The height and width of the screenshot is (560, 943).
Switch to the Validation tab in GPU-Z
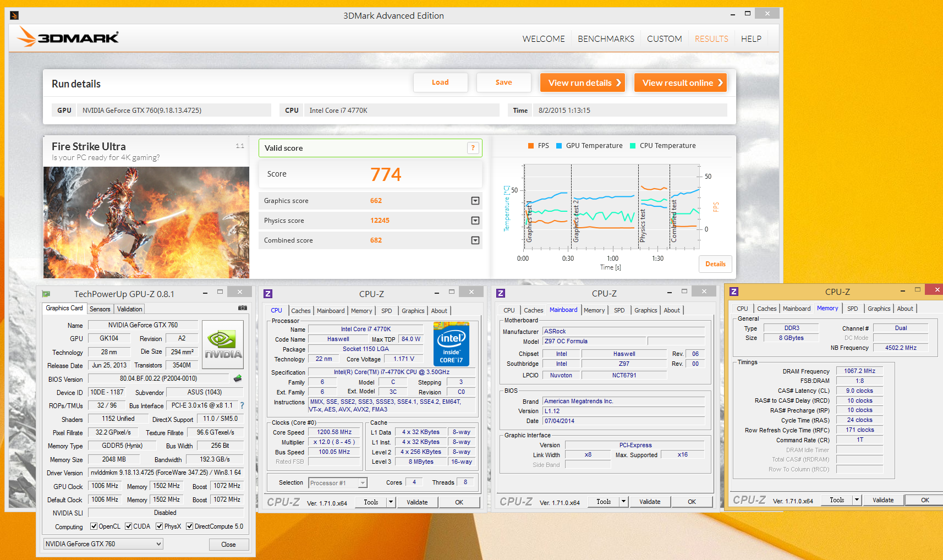130,309
